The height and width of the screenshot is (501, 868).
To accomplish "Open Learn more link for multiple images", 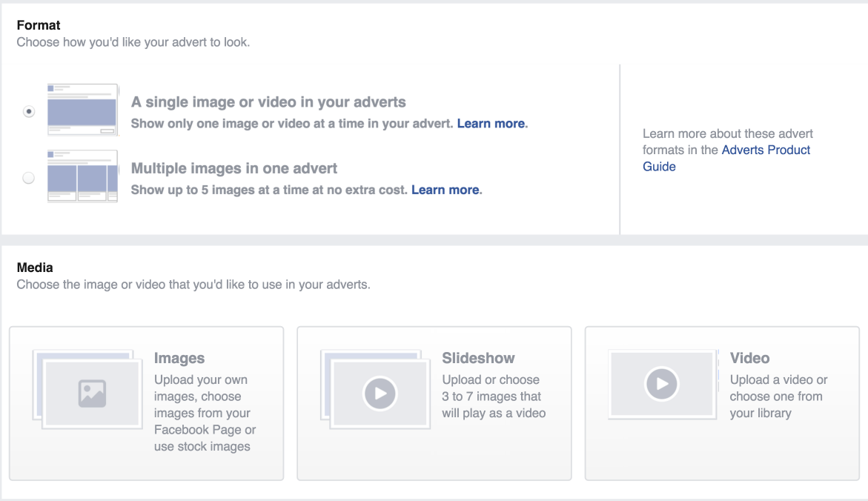I will tap(445, 190).
